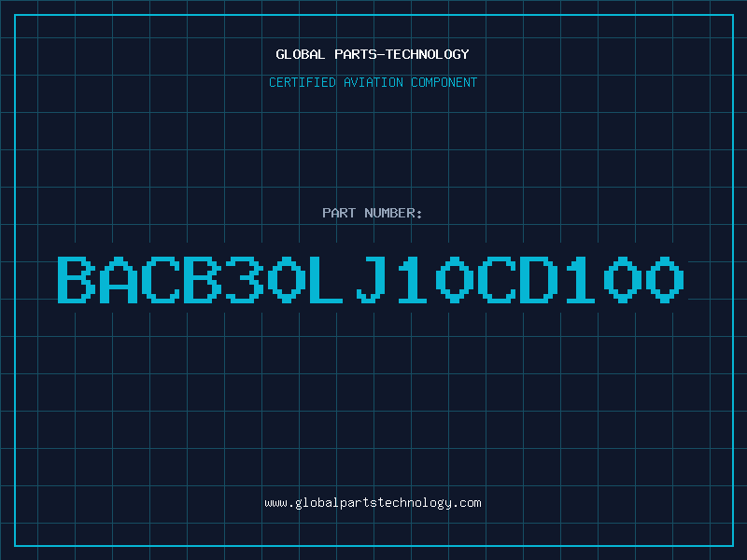
Task: Select the word AVIATION in the subtitle
Action: tap(373, 82)
